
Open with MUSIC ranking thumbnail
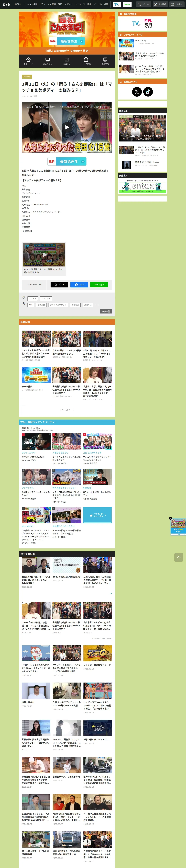pos(36,515)
